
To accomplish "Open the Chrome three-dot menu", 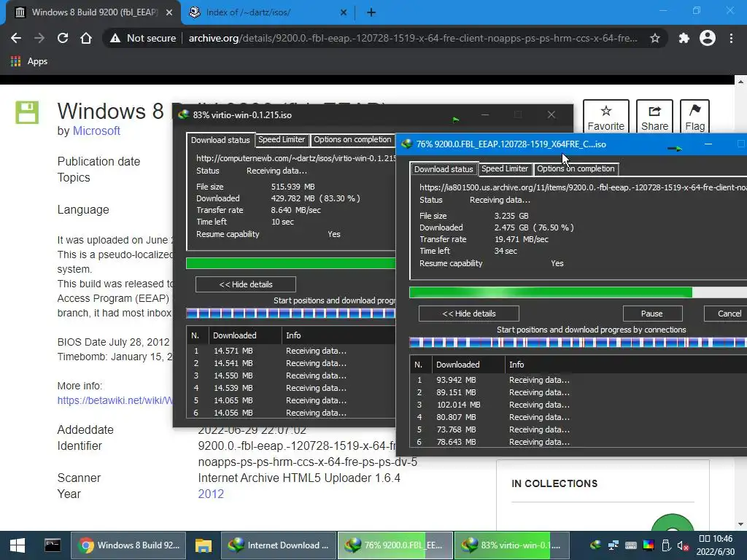I will (x=731, y=38).
